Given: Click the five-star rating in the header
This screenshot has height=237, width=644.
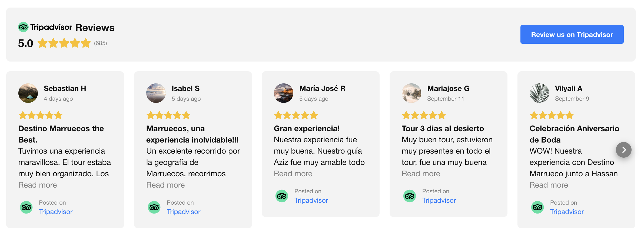Looking at the screenshot, I should (x=64, y=43).
